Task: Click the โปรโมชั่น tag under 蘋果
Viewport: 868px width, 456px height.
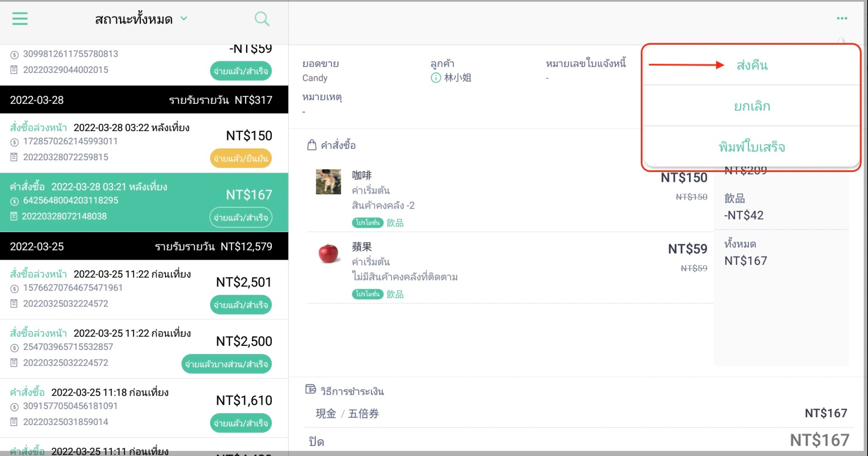Action: point(368,294)
